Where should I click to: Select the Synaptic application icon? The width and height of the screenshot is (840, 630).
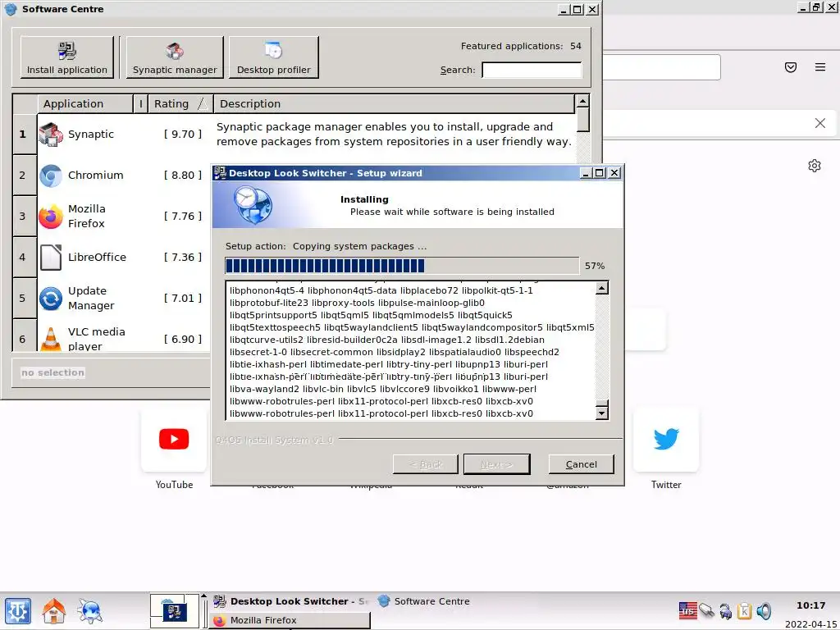[51, 134]
